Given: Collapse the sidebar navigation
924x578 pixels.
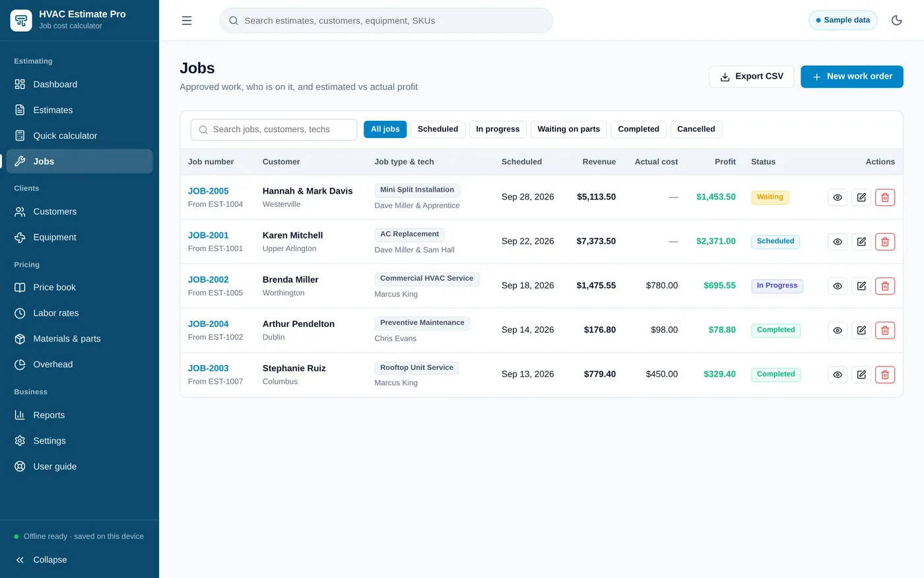Looking at the screenshot, I should pyautogui.click(x=79, y=560).
